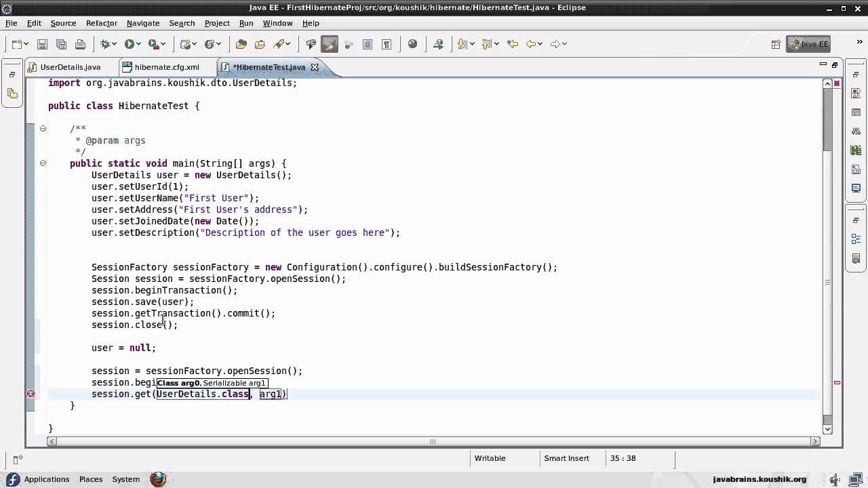Viewport: 868px width, 488px height.
Task: Open the Refactor menu
Action: [x=102, y=23]
